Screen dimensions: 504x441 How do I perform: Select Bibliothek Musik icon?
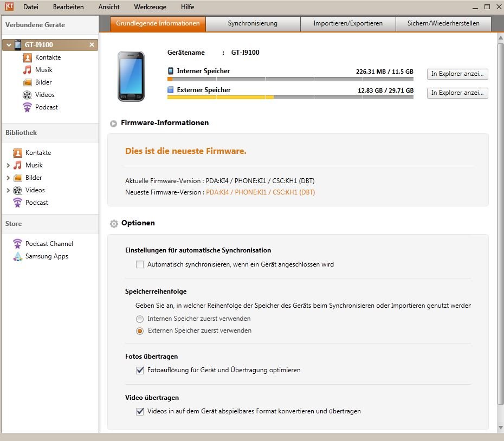pos(18,165)
